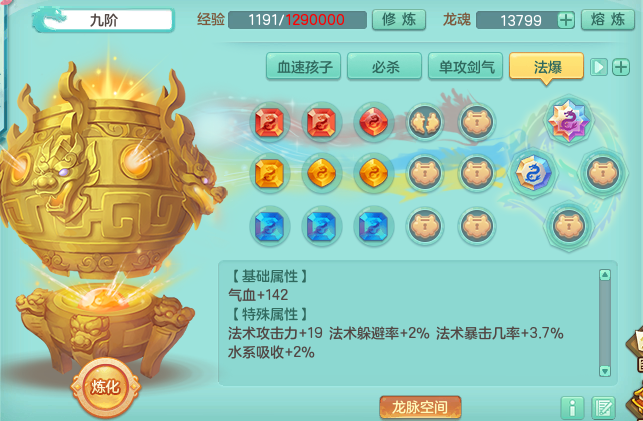Click the round 炼化 button under cauldron

point(105,387)
